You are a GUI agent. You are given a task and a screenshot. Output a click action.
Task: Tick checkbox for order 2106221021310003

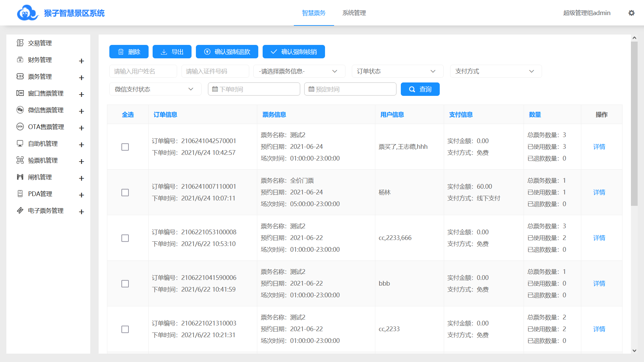tap(125, 329)
